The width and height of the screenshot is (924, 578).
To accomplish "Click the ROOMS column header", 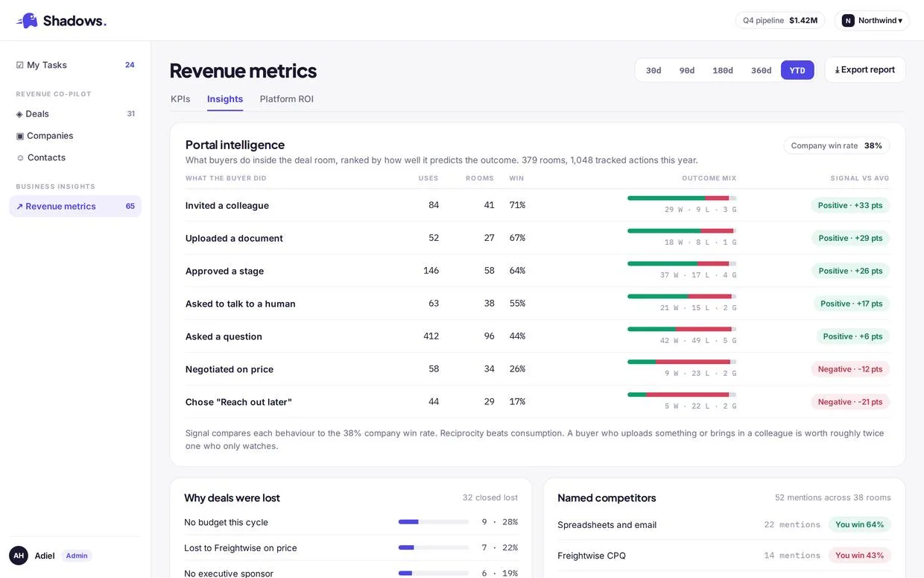I will click(480, 178).
